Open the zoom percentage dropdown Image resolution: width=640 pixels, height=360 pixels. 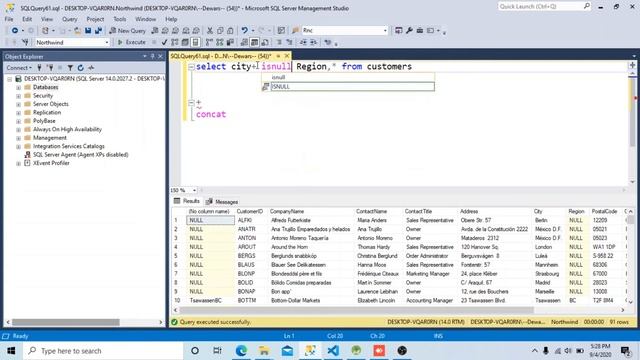click(194, 190)
